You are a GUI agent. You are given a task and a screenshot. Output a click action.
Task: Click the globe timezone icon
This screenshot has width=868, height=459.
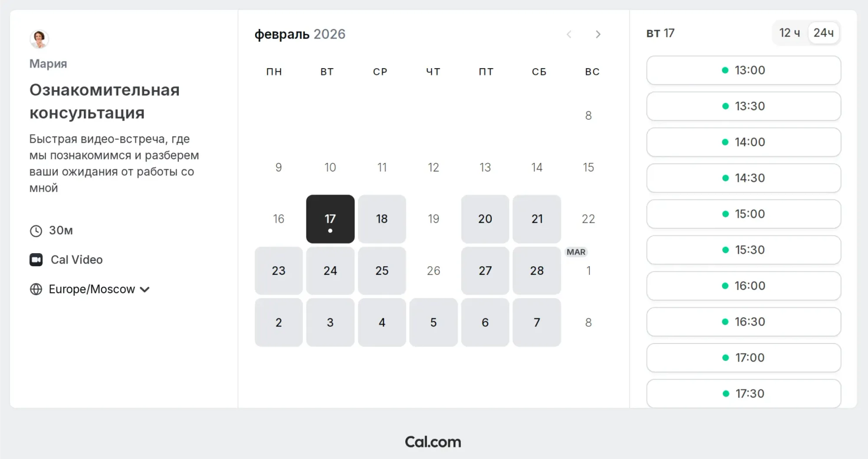tap(36, 289)
